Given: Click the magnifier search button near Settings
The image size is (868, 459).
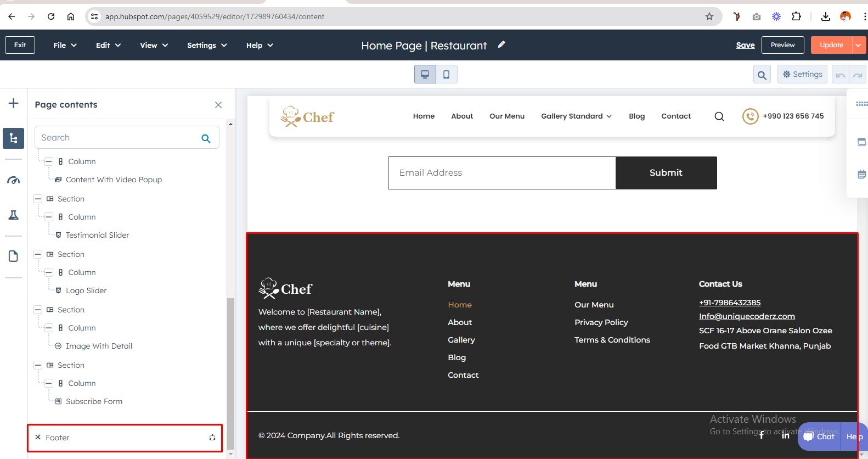Looking at the screenshot, I should point(762,75).
